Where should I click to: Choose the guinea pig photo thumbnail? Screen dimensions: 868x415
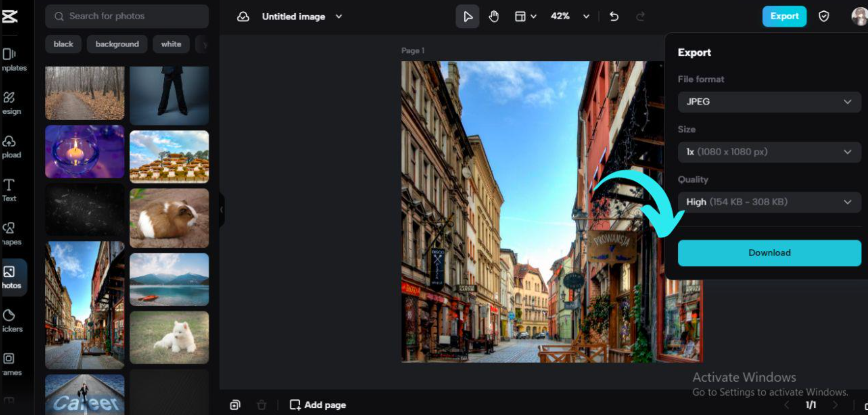(169, 218)
